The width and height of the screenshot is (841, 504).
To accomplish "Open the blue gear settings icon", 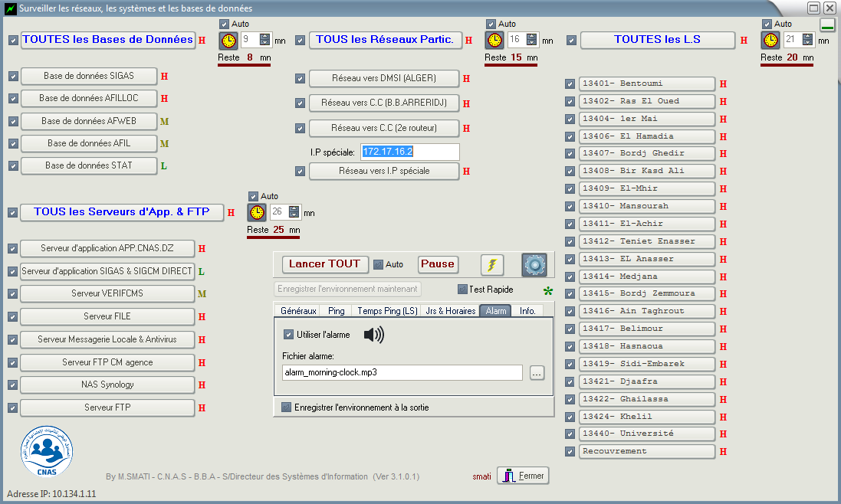I will click(x=534, y=264).
